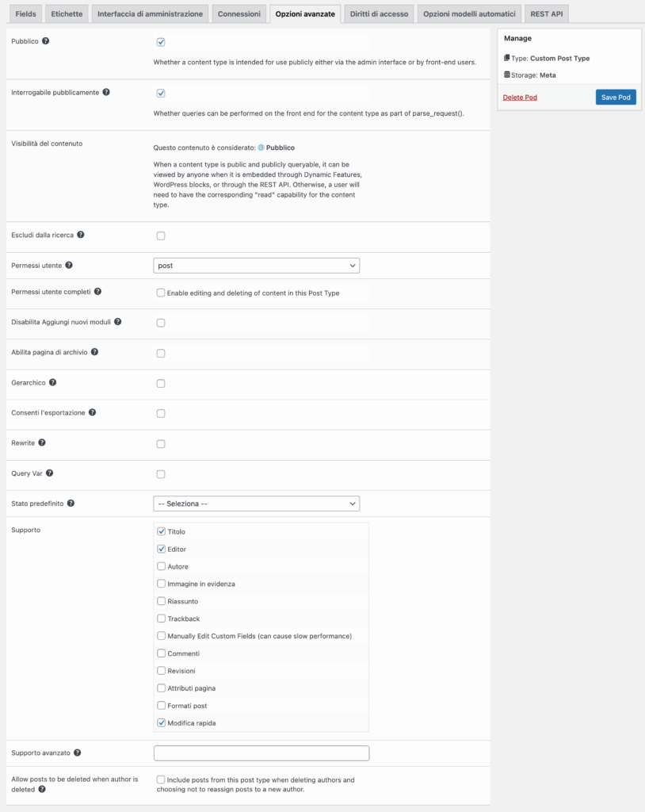Viewport: 645px width, 812px height.
Task: Open help for Allow posts to be deleted
Action: tap(42, 789)
